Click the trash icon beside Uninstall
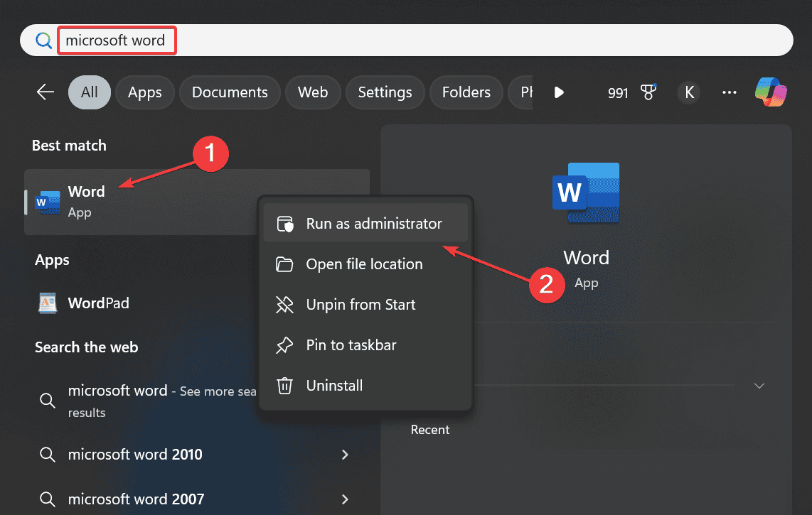The height and width of the screenshot is (515, 812). pos(284,386)
